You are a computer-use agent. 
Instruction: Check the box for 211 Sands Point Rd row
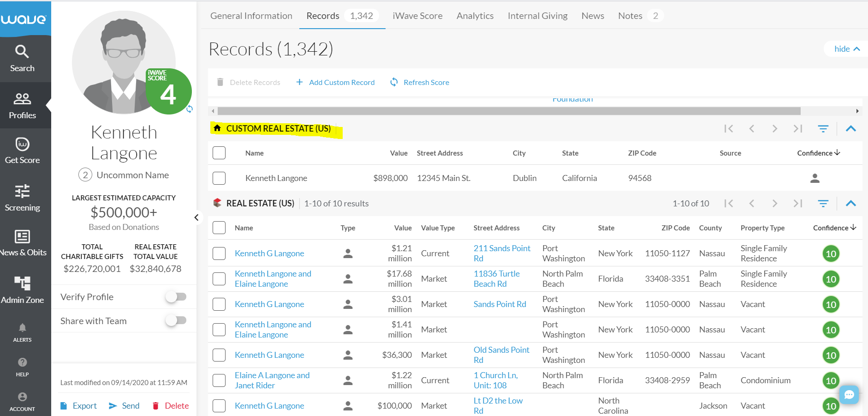[x=219, y=253]
